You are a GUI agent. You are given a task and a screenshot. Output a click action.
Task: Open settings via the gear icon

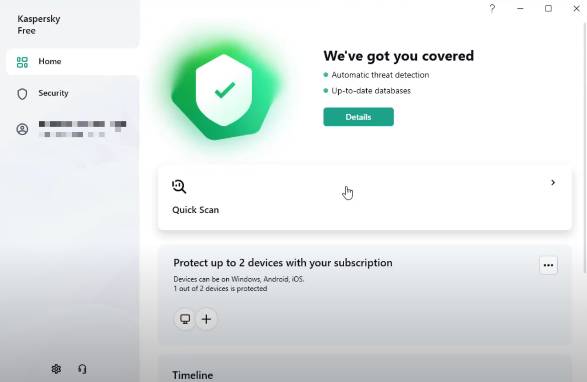point(56,369)
